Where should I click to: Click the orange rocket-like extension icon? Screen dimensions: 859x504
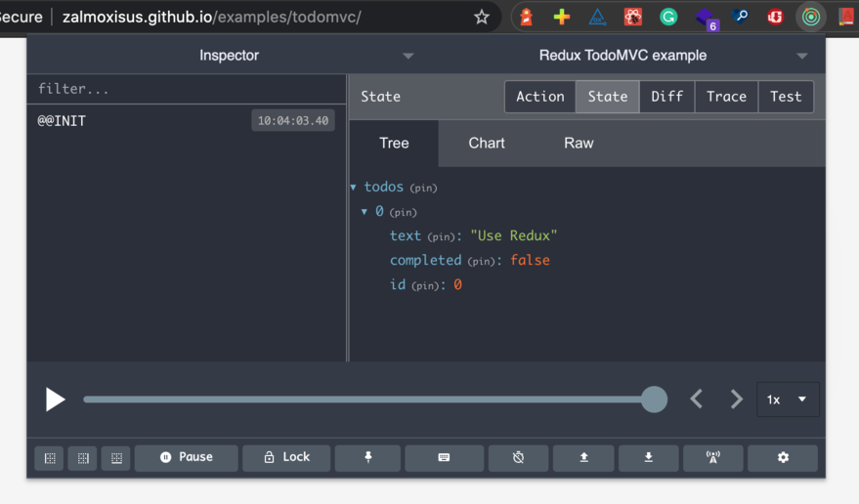coord(526,17)
